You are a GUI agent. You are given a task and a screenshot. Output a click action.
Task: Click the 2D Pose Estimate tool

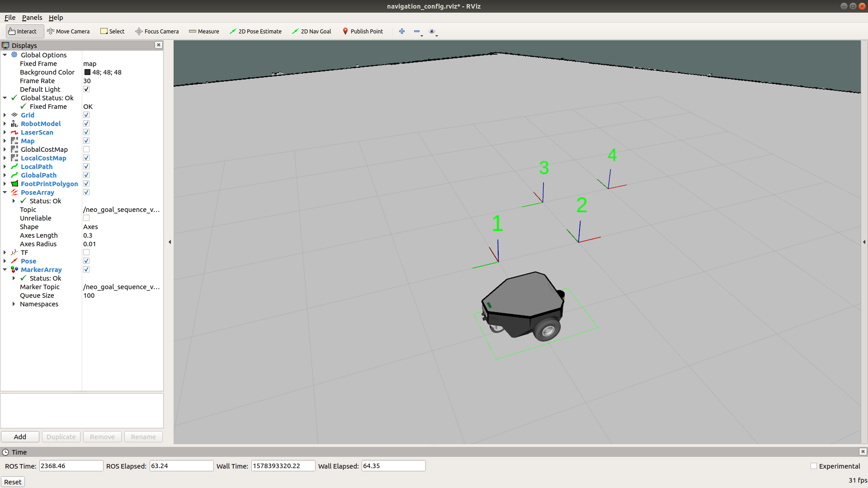[x=255, y=31]
